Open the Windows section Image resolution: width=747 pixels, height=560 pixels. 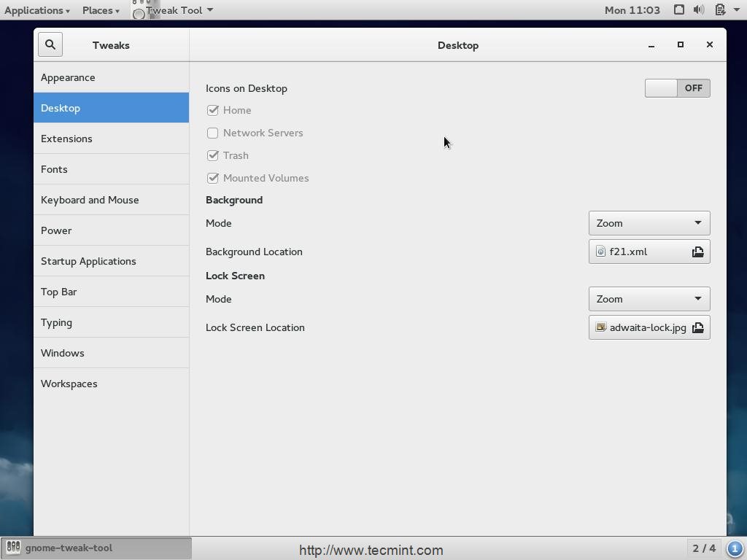[111, 353]
